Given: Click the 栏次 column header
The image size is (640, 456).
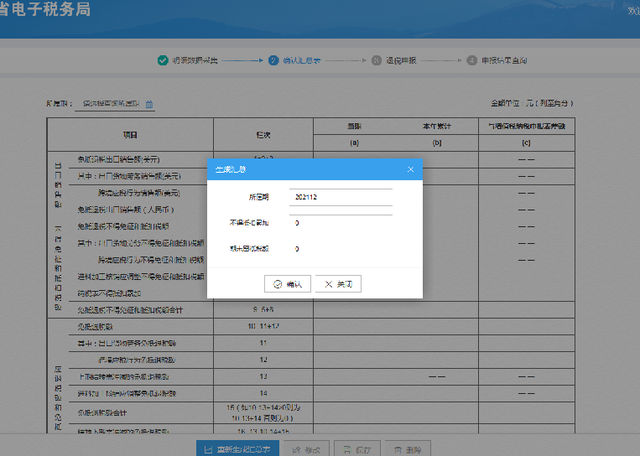Looking at the screenshot, I should pos(263,135).
